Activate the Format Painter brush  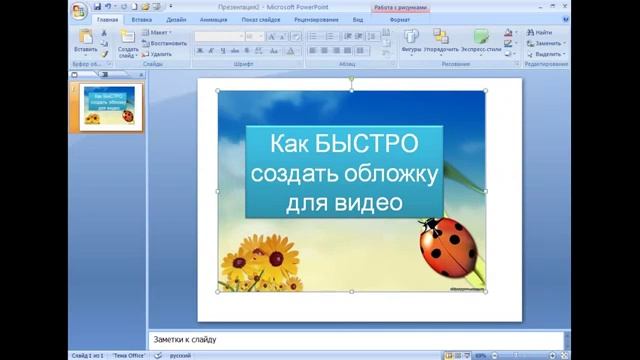(104, 54)
